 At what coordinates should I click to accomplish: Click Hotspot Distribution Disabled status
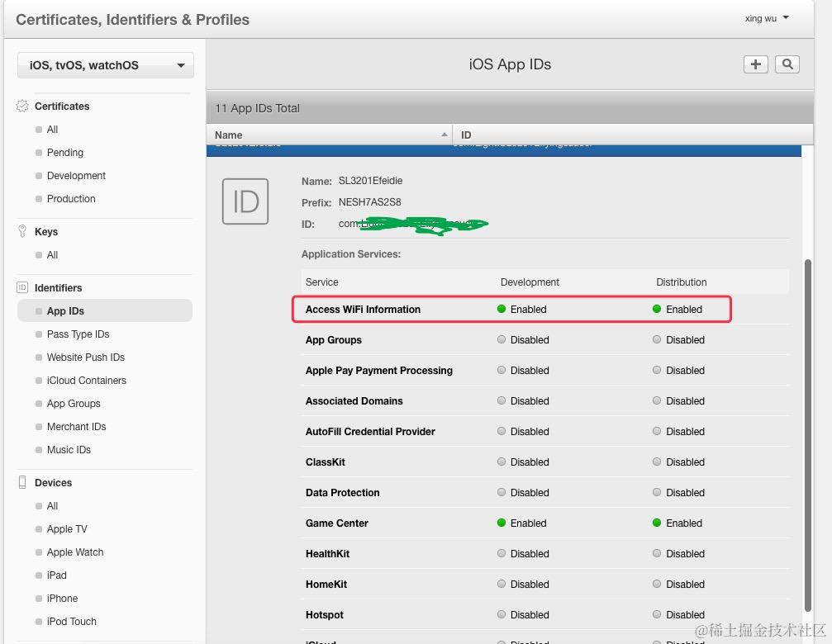(x=678, y=615)
